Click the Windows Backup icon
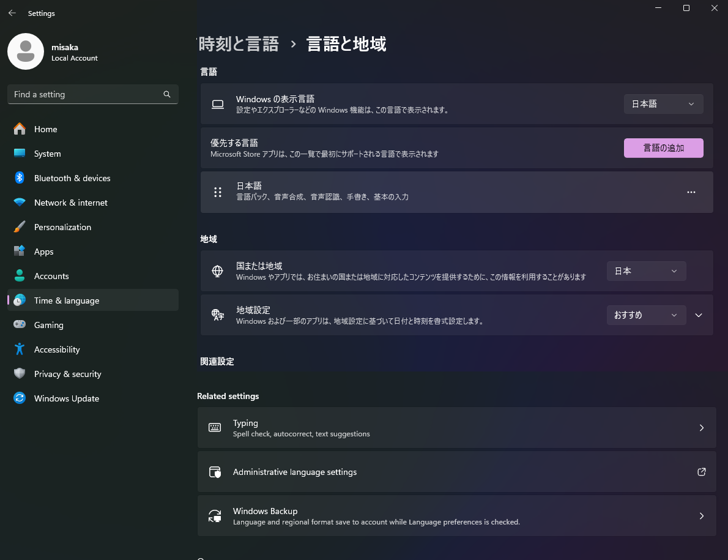This screenshot has height=560, width=728. coord(215,516)
